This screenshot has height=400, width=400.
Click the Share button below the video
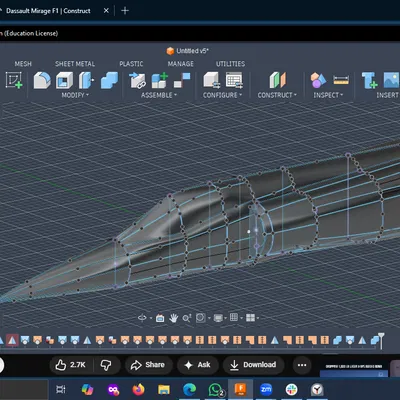148,365
